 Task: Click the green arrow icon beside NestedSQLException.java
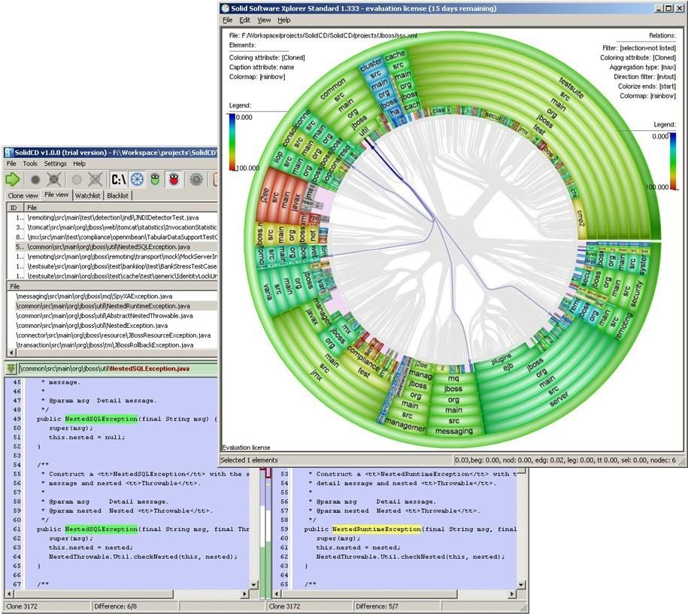(x=9, y=368)
